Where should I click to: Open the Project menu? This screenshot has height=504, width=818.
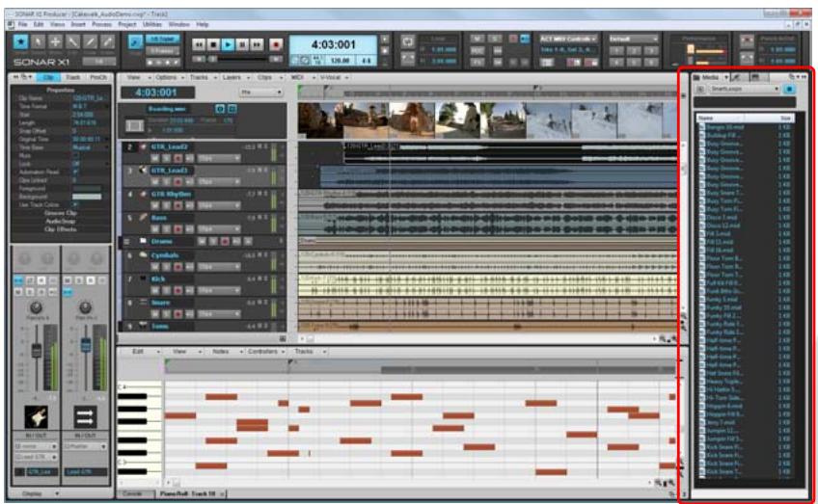point(127,24)
